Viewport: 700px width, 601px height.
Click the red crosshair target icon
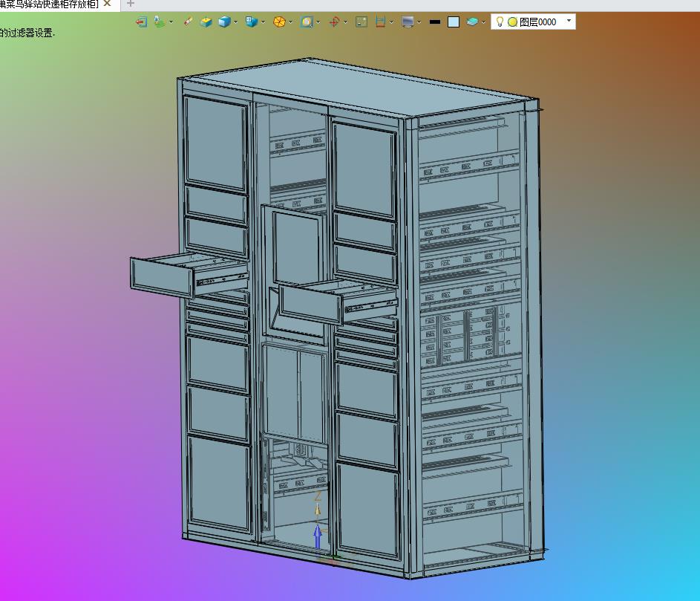[334, 22]
